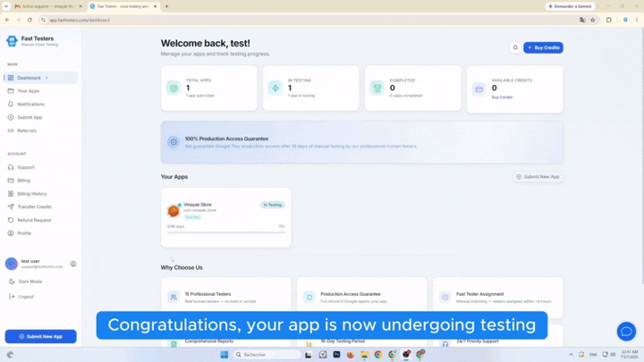The image size is (644, 362).
Task: Click the Vinayak Store testing progress bar
Action: (226, 232)
